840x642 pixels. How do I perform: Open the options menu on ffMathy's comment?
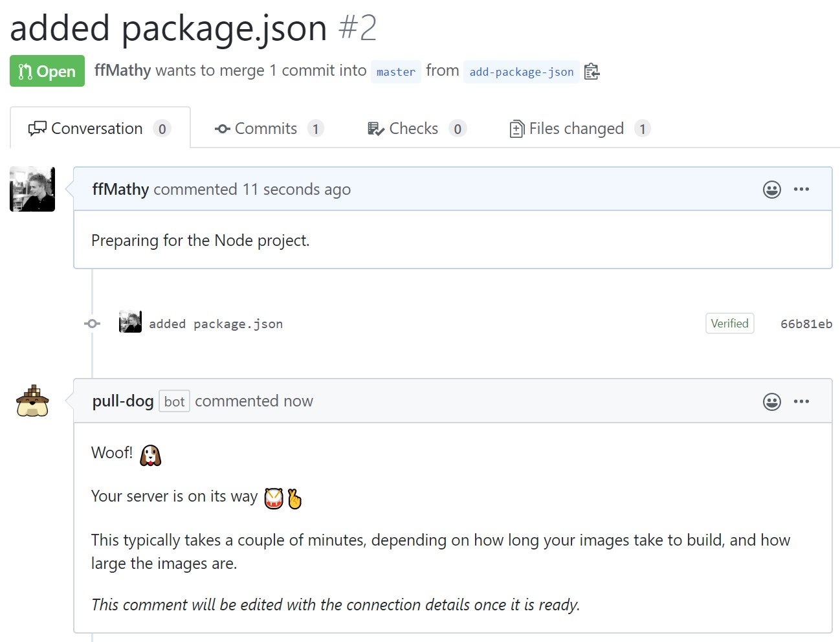[801, 190]
